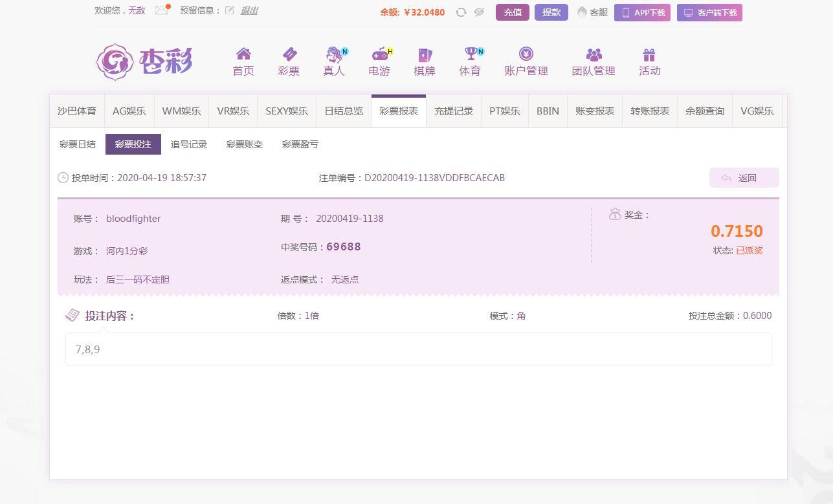Select the 追号记录 sub-tab
This screenshot has height=504, width=833.
pos(189,144)
